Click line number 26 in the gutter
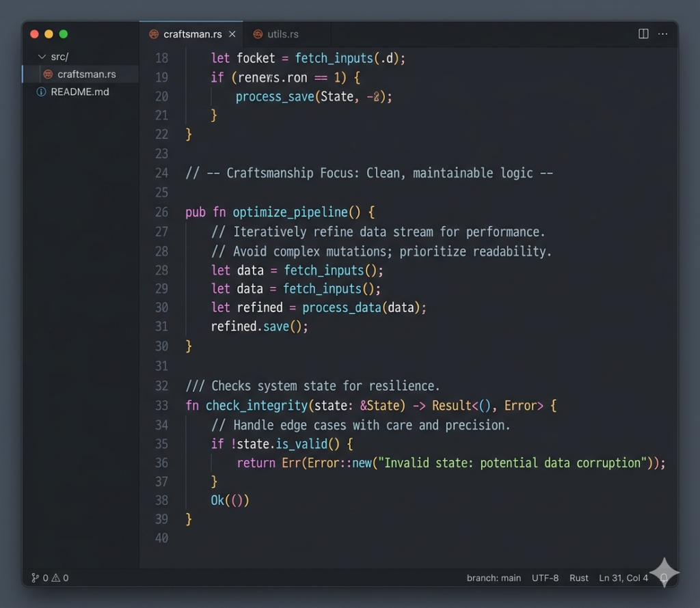This screenshot has width=700, height=608. [161, 212]
